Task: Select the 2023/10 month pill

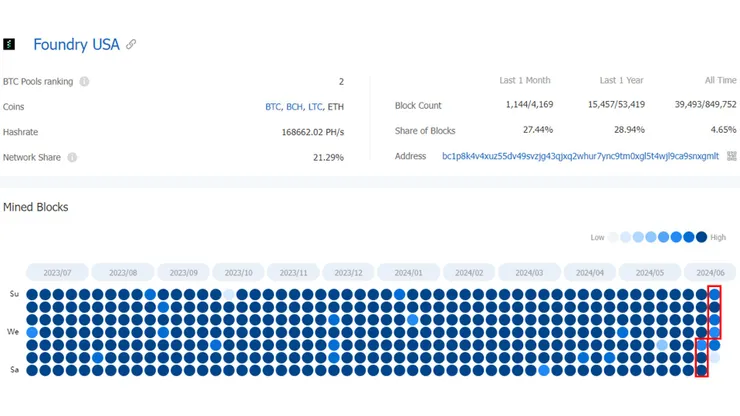Action: point(238,273)
